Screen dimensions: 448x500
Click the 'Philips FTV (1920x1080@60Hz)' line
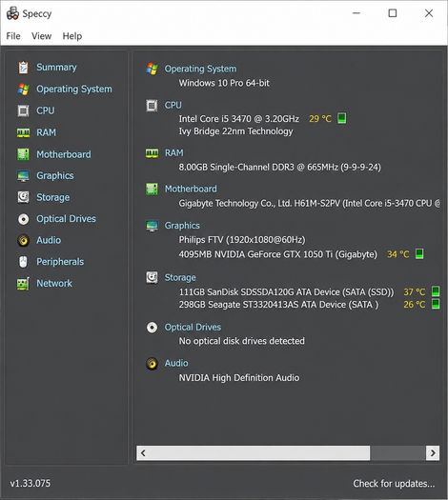tap(242, 240)
